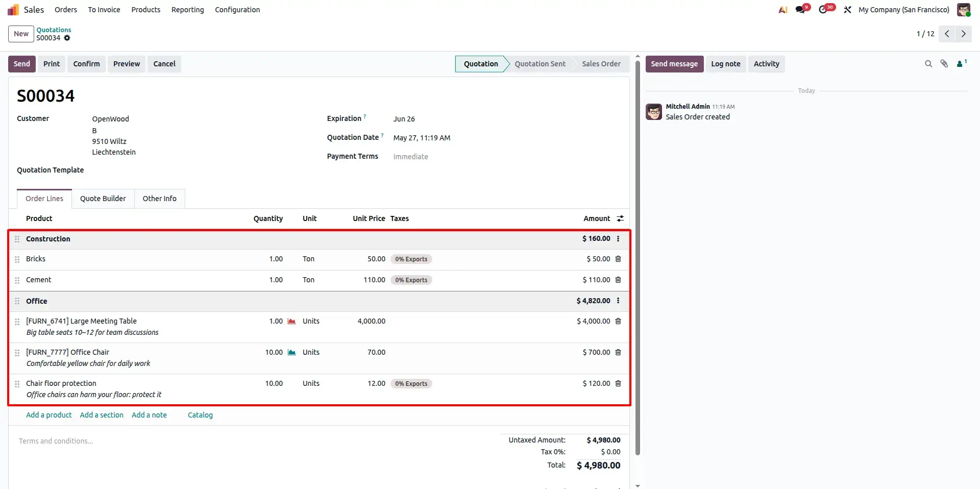Open the company switcher My Company (San Francisco)

[904, 10]
